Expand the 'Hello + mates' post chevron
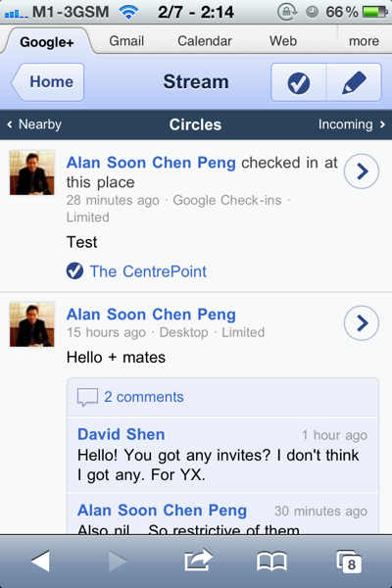Image resolution: width=392 pixels, height=588 pixels. [362, 323]
